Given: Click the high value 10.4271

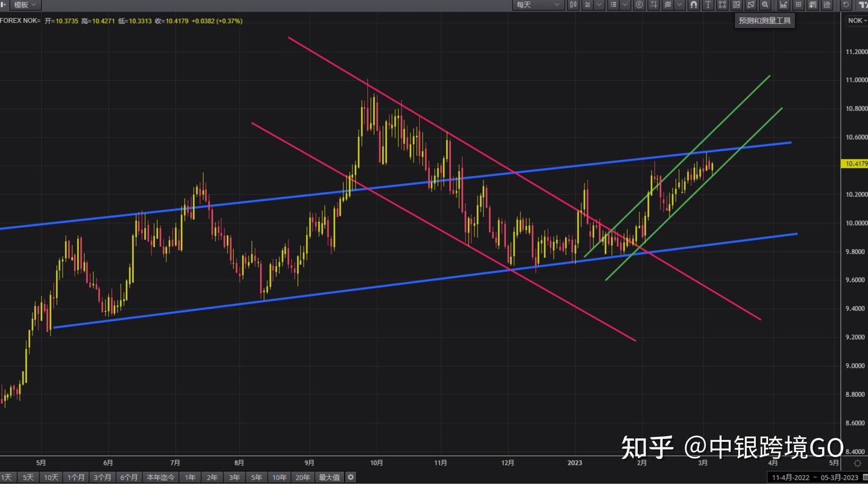Looking at the screenshot, I should (x=104, y=21).
